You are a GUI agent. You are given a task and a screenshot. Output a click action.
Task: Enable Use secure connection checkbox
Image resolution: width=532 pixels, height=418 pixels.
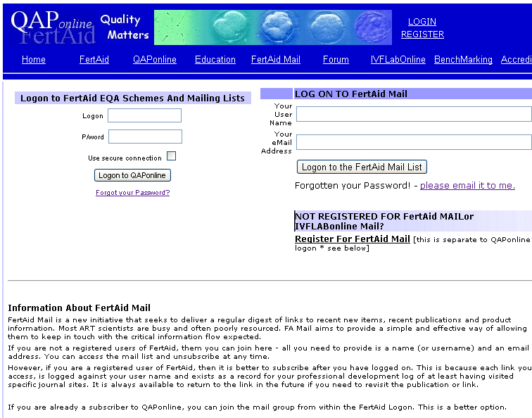171,156
